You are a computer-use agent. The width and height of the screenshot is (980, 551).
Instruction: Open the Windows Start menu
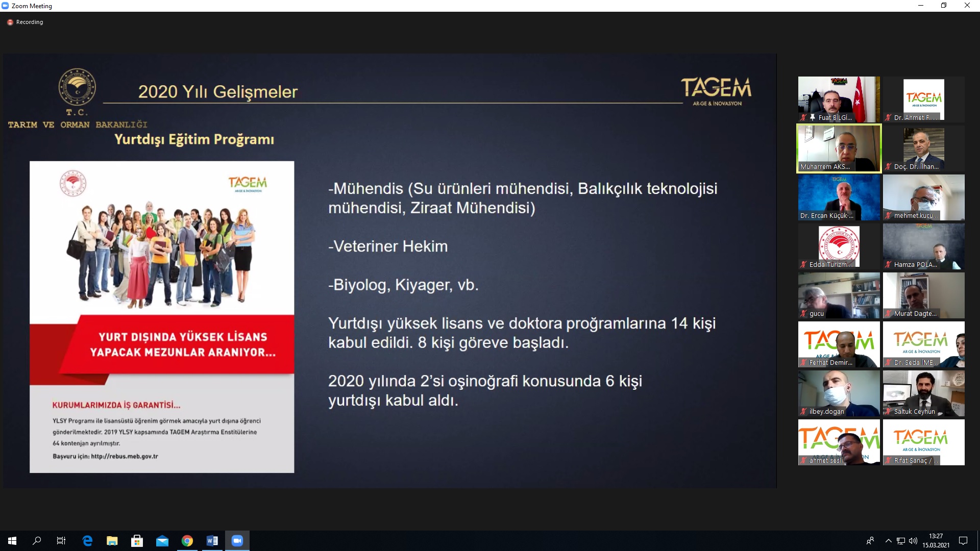(x=12, y=541)
